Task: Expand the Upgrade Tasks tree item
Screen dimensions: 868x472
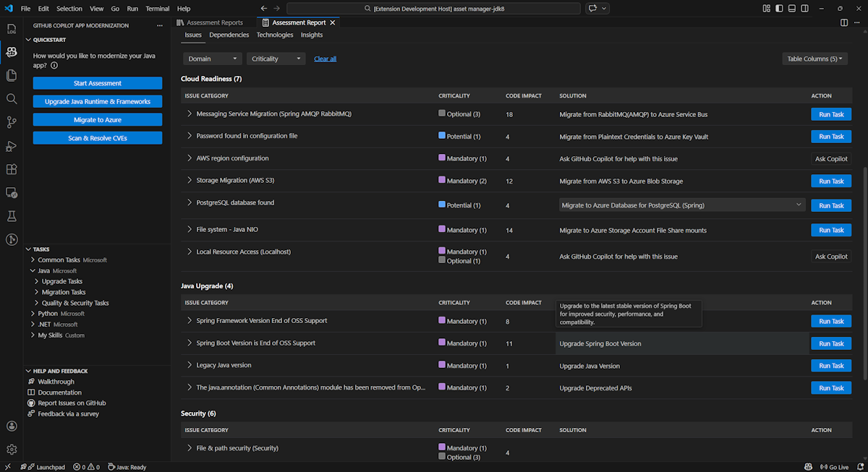Action: point(62,281)
